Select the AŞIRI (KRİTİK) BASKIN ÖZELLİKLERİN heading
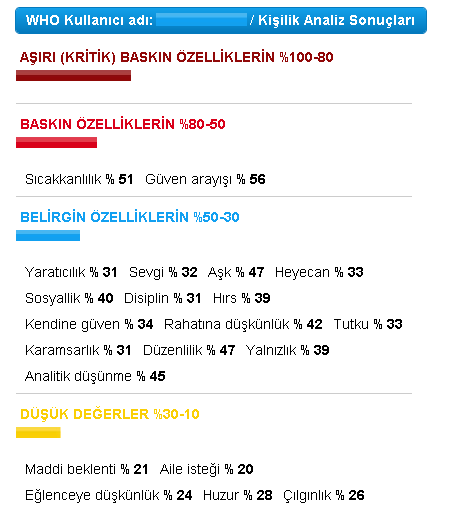 coord(176,57)
